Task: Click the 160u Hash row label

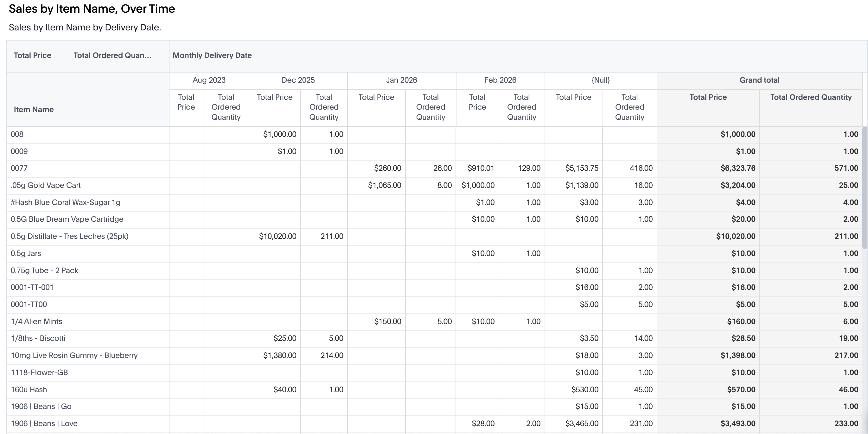Action: (x=29, y=390)
